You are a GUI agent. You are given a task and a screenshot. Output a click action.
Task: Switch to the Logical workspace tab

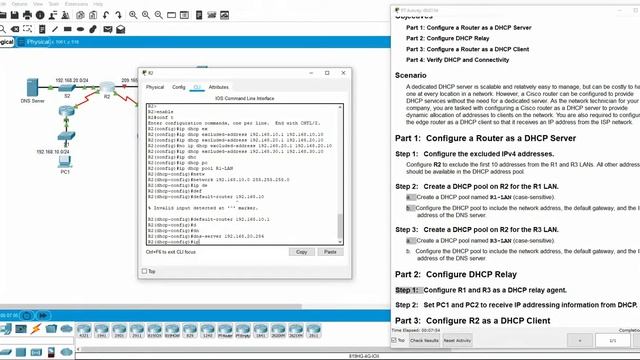(6, 42)
